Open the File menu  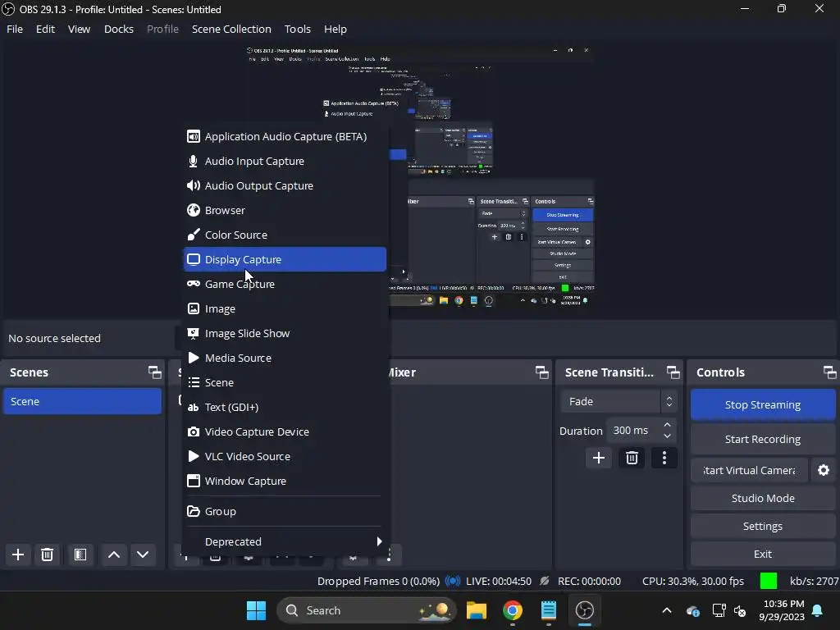pos(15,29)
